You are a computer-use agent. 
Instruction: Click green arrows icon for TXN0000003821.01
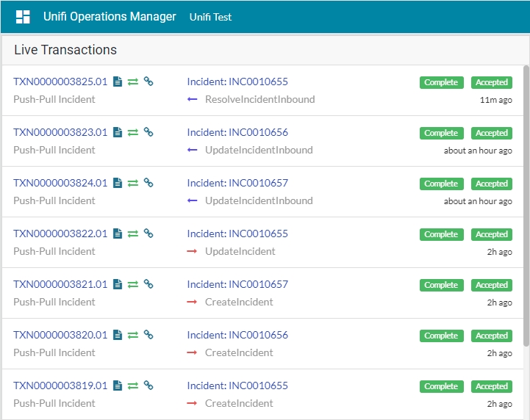133,285
